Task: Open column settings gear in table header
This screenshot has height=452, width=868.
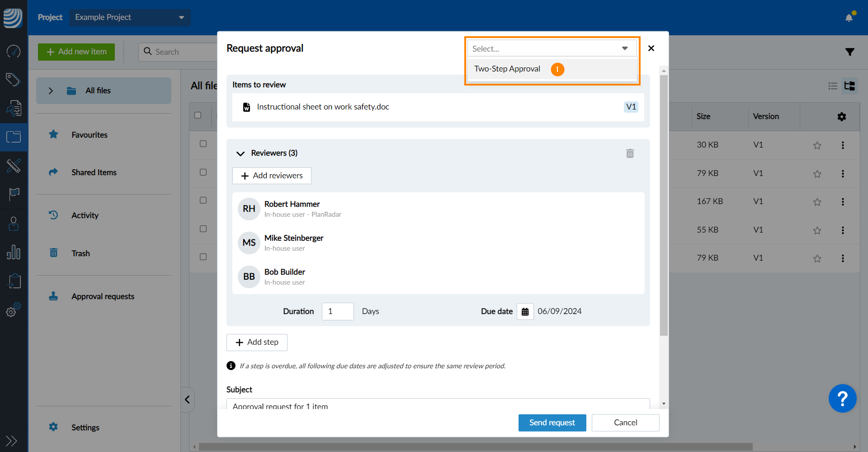Action: 841,117
